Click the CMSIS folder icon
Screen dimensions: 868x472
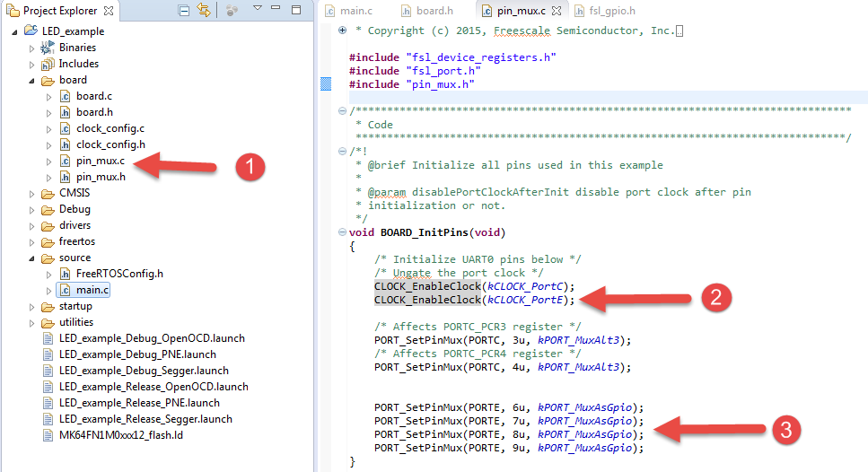tap(48, 194)
